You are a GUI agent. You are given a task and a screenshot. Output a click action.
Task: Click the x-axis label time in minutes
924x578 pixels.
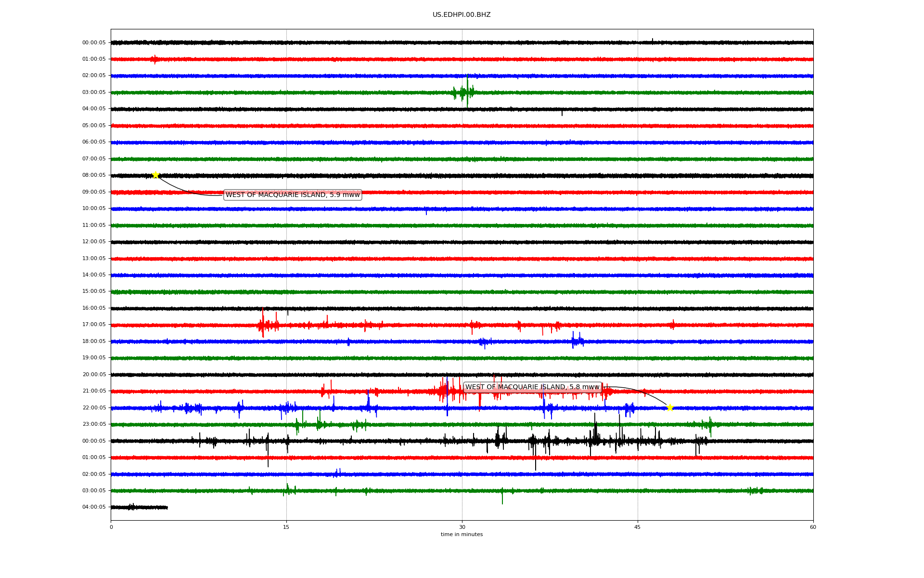point(461,534)
